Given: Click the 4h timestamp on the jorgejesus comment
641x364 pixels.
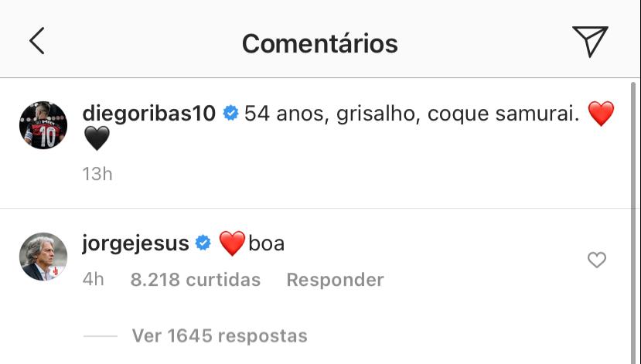Looking at the screenshot, I should pos(93,279).
